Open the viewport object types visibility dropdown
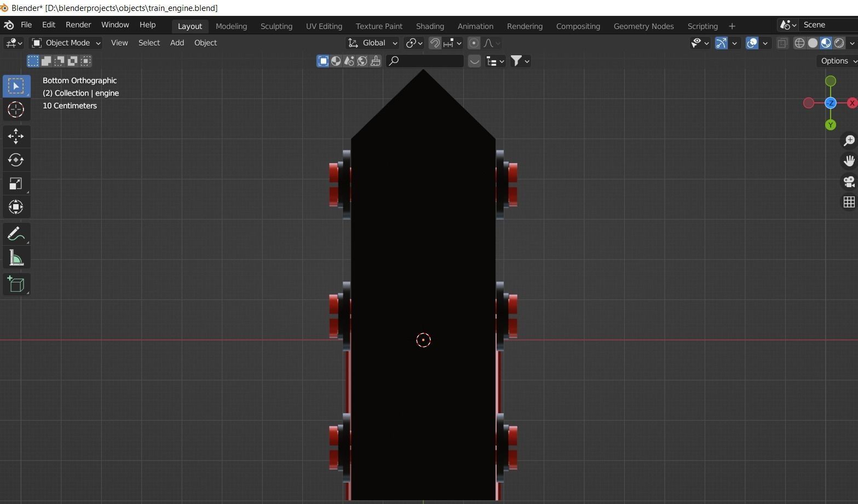The image size is (858, 504). (x=700, y=43)
